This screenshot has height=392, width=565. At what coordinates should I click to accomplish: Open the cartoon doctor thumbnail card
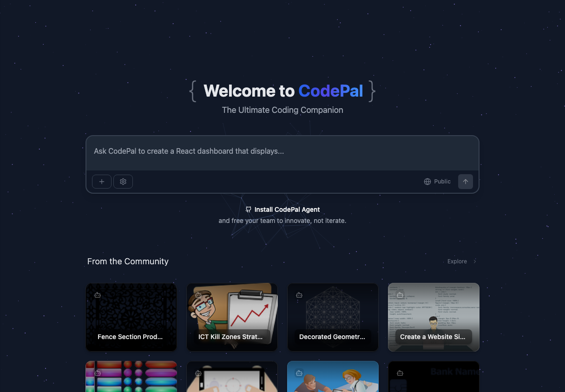tap(333, 377)
